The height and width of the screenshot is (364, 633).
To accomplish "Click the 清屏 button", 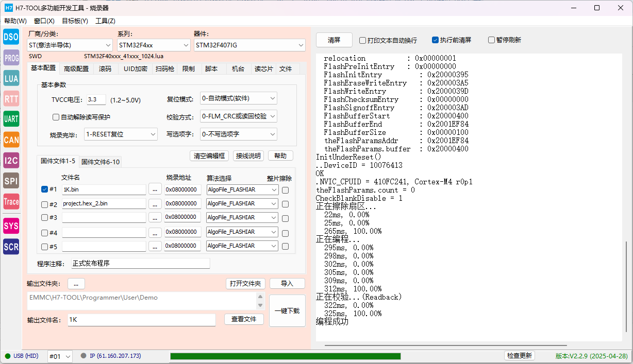I will coord(334,40).
